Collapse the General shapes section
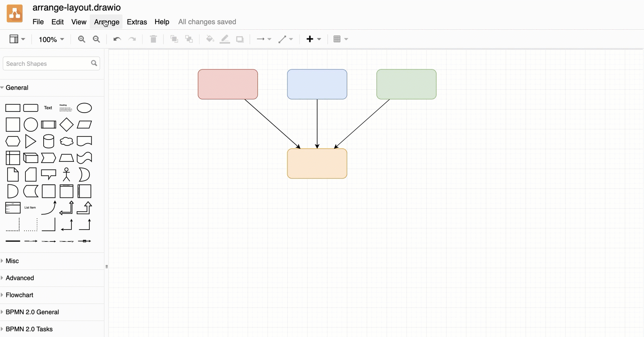Viewport: 644px width, 337px height. 17,88
